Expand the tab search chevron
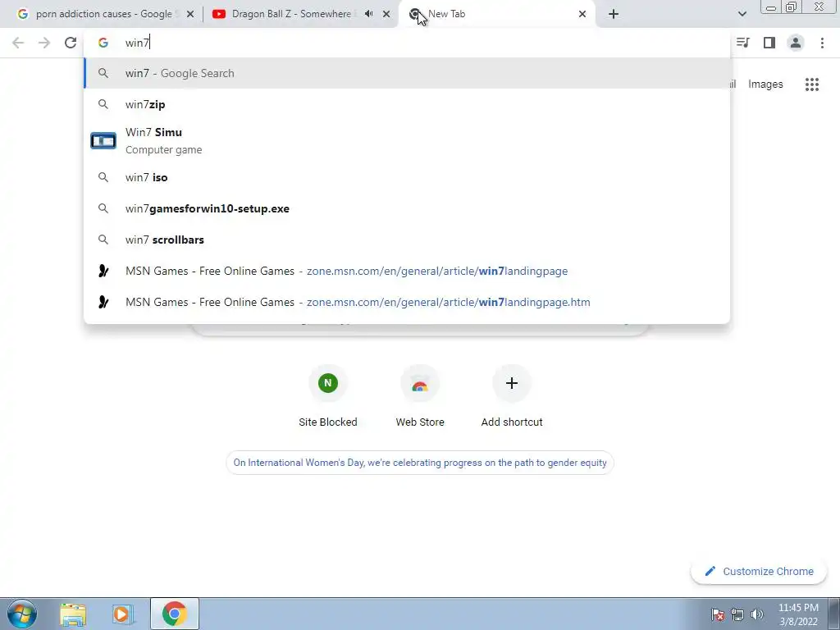The width and height of the screenshot is (840, 630). click(x=742, y=14)
